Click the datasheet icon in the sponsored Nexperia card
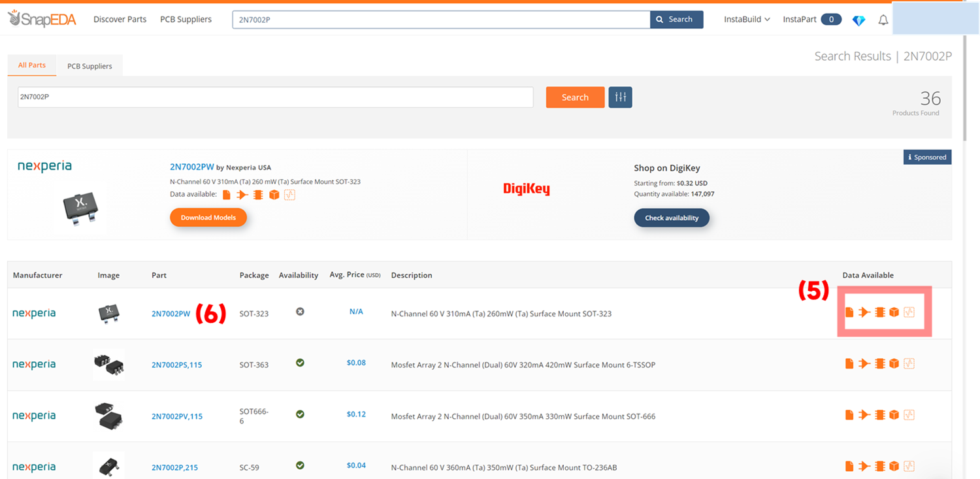 click(x=227, y=195)
